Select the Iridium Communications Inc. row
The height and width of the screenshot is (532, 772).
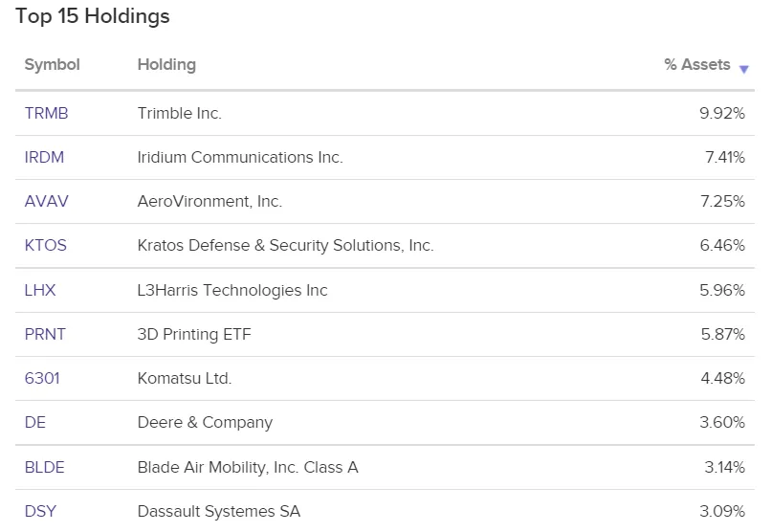pyautogui.click(x=385, y=157)
